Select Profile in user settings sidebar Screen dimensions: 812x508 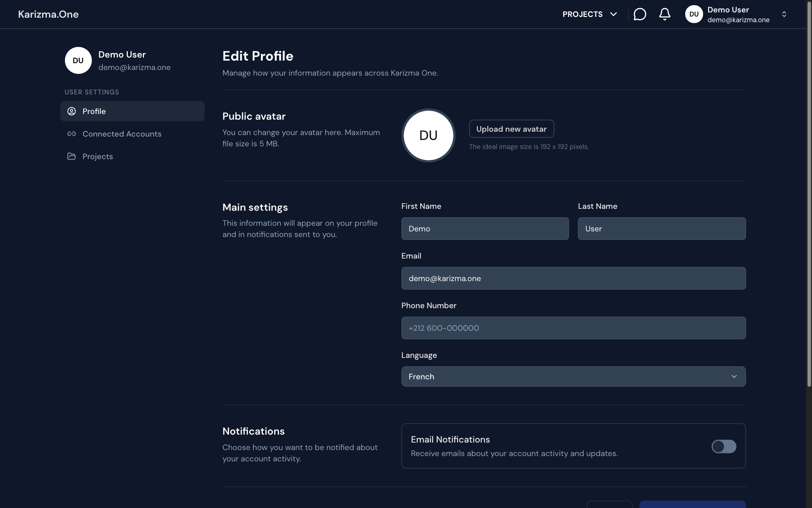click(x=132, y=111)
